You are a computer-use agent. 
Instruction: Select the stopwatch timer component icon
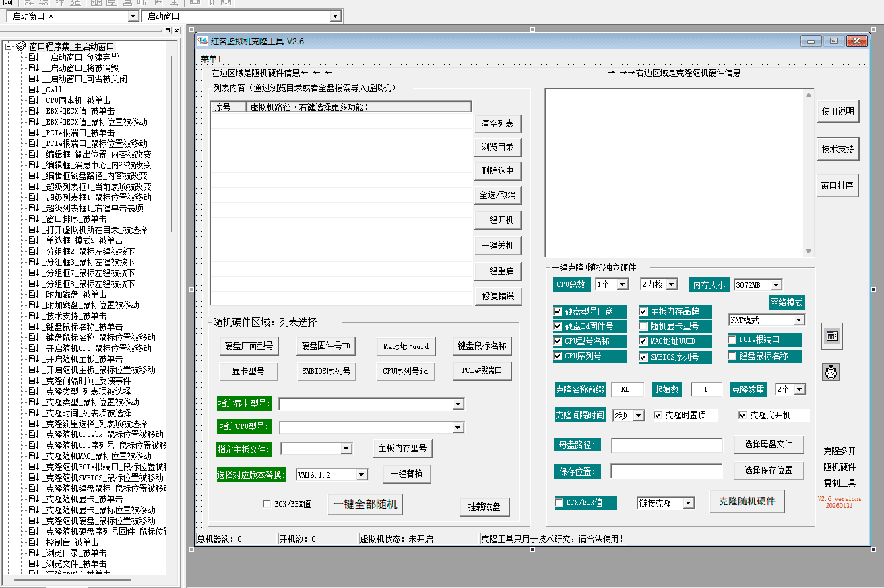(x=831, y=371)
